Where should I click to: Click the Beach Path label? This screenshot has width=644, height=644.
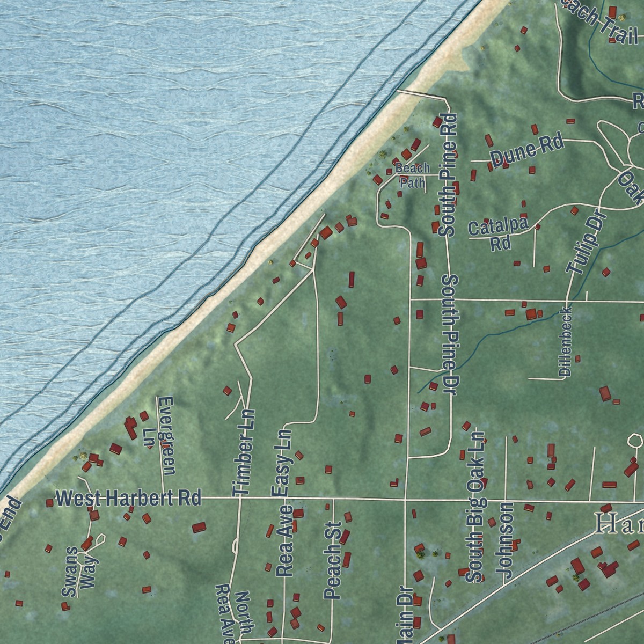click(x=412, y=175)
